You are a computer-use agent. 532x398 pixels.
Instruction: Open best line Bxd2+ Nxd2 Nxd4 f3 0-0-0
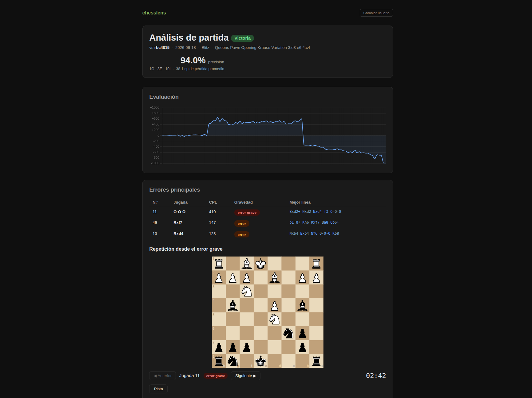tap(315, 212)
